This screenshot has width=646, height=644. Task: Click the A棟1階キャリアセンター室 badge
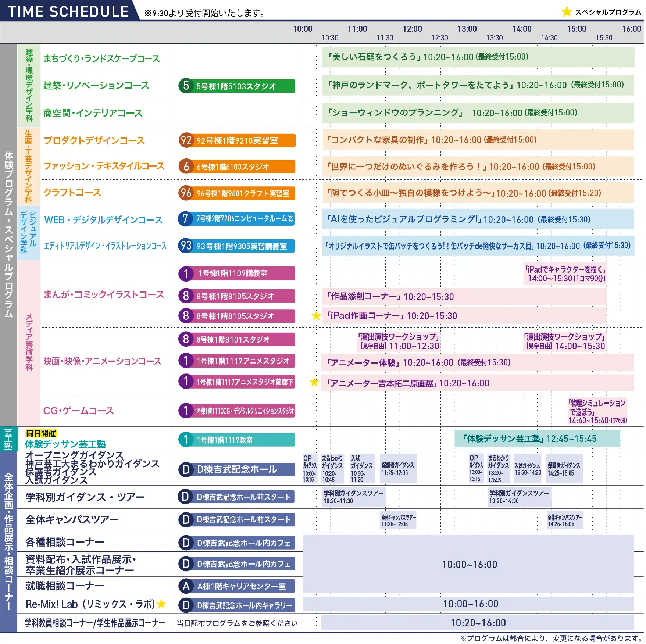point(237,586)
